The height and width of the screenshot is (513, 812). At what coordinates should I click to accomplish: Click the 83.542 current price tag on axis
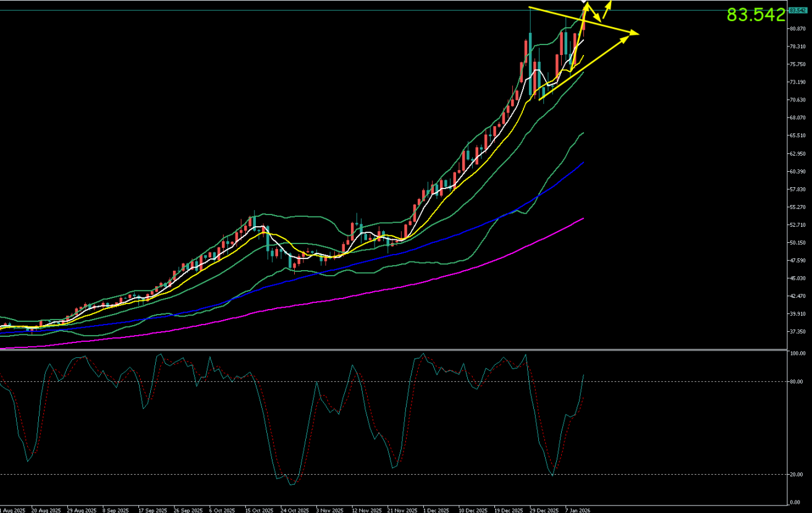(x=798, y=11)
